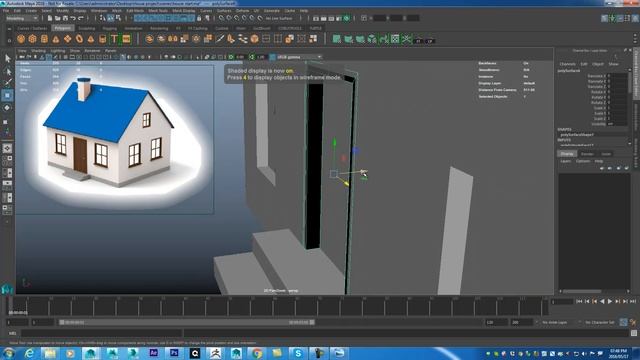The height and width of the screenshot is (360, 640).
Task: Click the animation range slider bar
Action: coord(187,322)
